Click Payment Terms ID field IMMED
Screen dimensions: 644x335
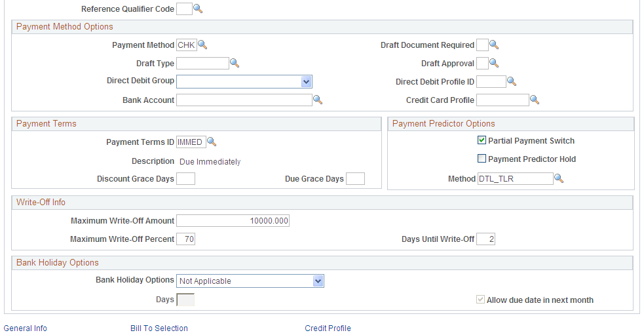coord(191,142)
